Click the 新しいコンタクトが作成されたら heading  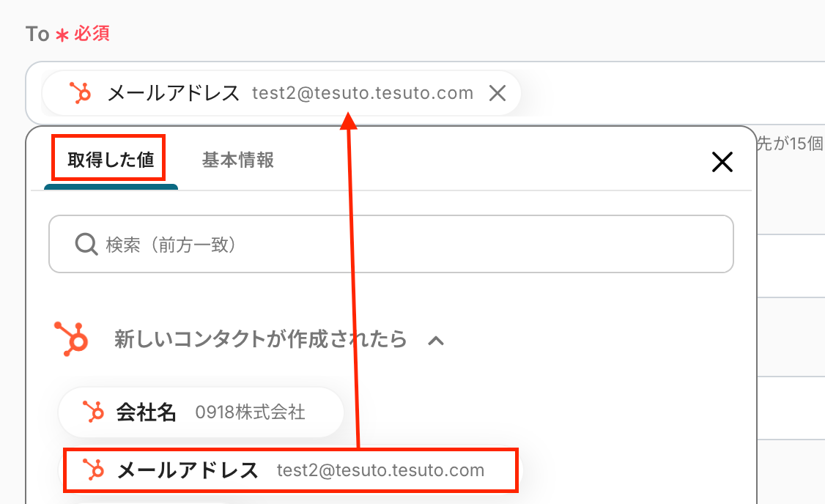click(260, 339)
